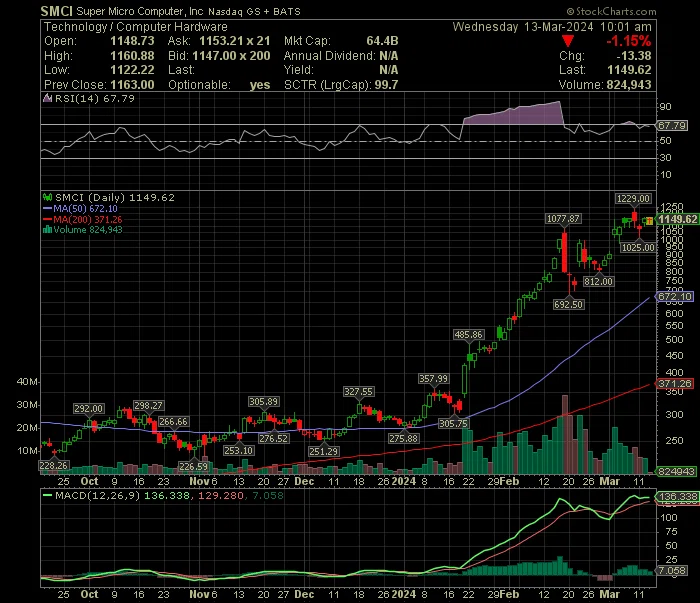Viewport: 700px width, 603px height.
Task: Click the red down-triangle change indicator
Action: coord(567,42)
